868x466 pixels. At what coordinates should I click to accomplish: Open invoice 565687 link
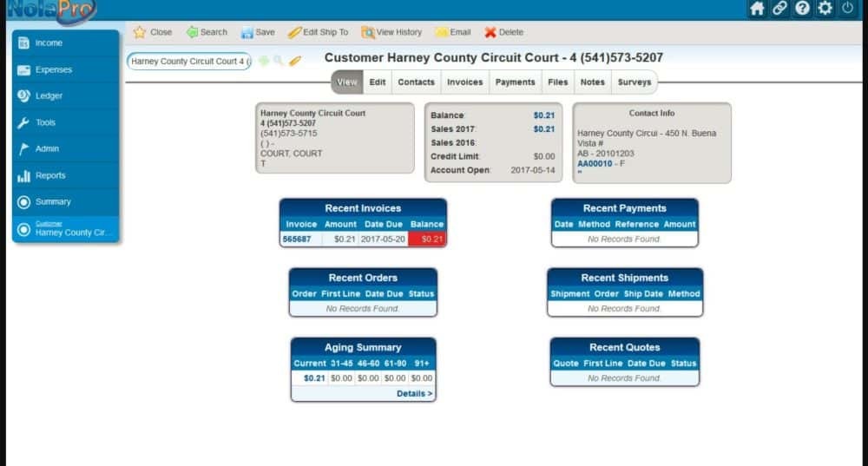(297, 239)
